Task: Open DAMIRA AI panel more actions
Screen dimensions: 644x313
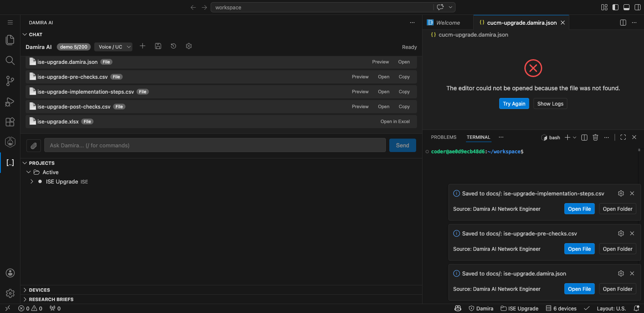Action: point(412,23)
